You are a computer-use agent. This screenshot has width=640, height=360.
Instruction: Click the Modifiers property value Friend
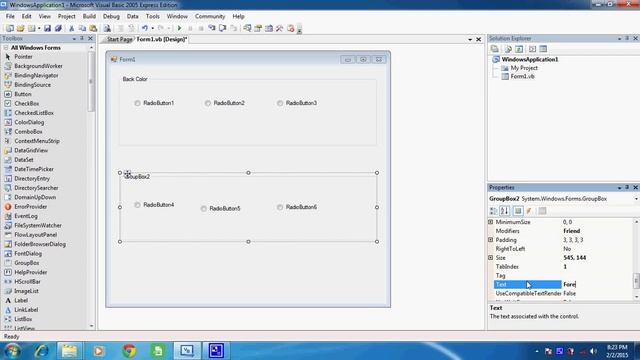(x=571, y=231)
